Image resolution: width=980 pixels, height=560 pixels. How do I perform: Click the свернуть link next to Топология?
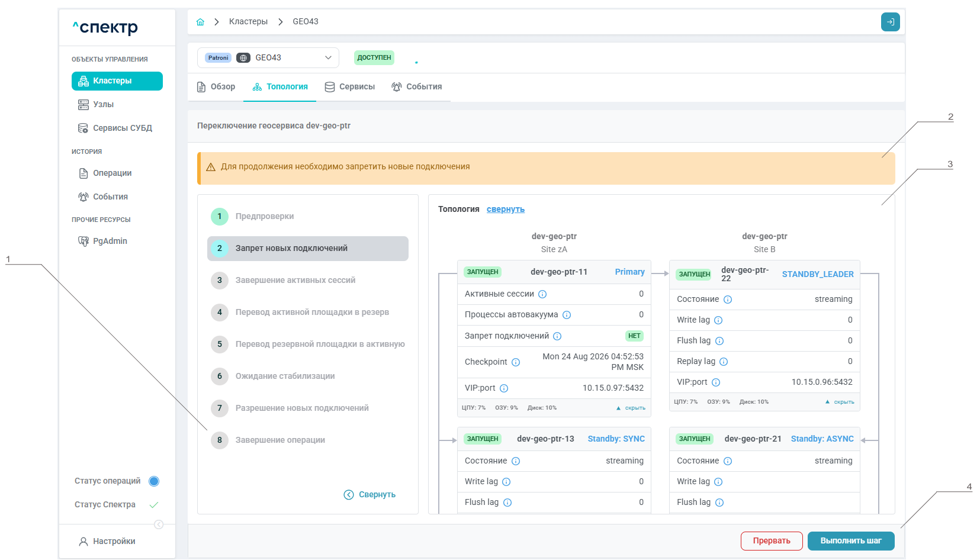point(506,210)
